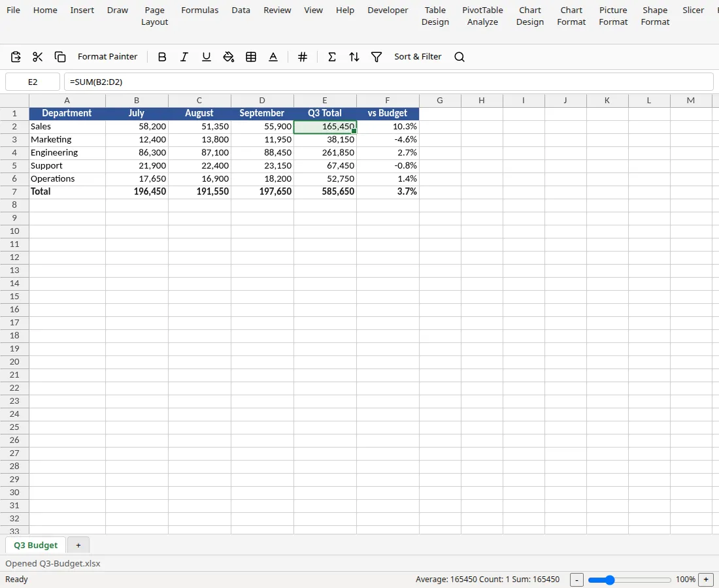
Task: Click the filter funnel icon
Action: tap(376, 57)
